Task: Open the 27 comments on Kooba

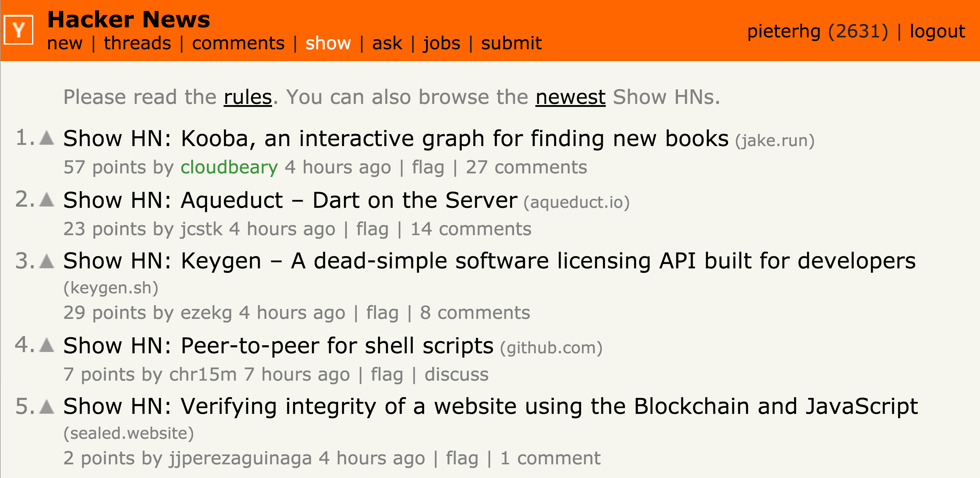Action: (526, 167)
